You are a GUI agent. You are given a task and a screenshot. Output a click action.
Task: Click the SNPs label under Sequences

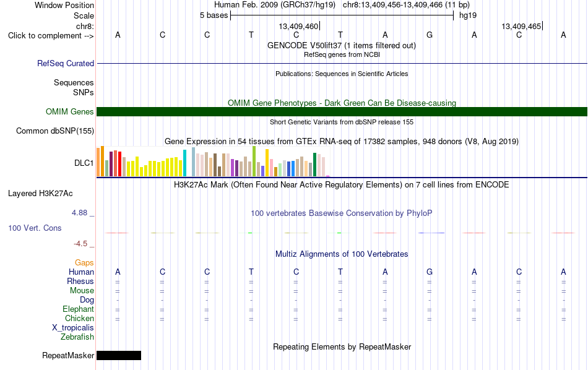click(x=84, y=92)
